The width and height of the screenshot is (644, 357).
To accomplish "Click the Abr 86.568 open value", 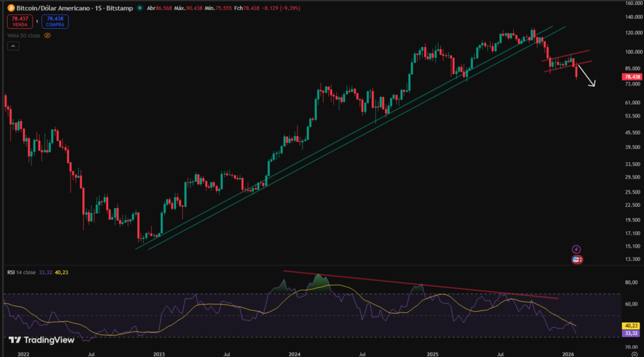I will point(159,8).
